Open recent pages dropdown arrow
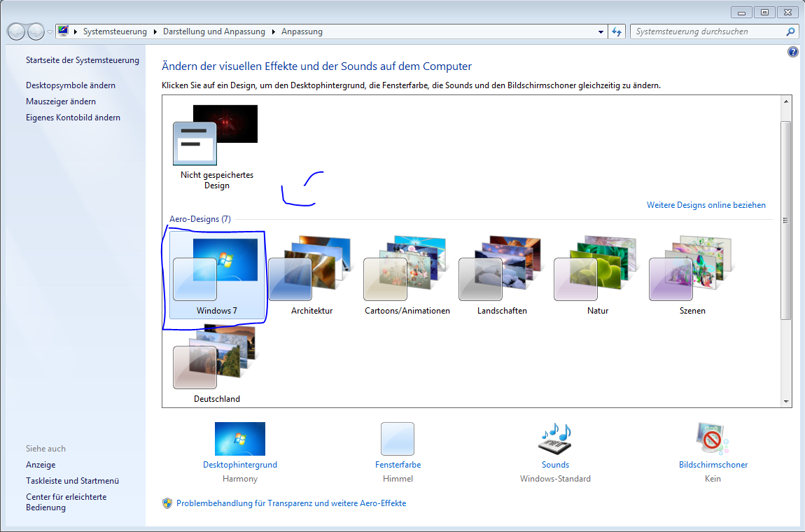The height and width of the screenshot is (532, 805). tap(50, 31)
